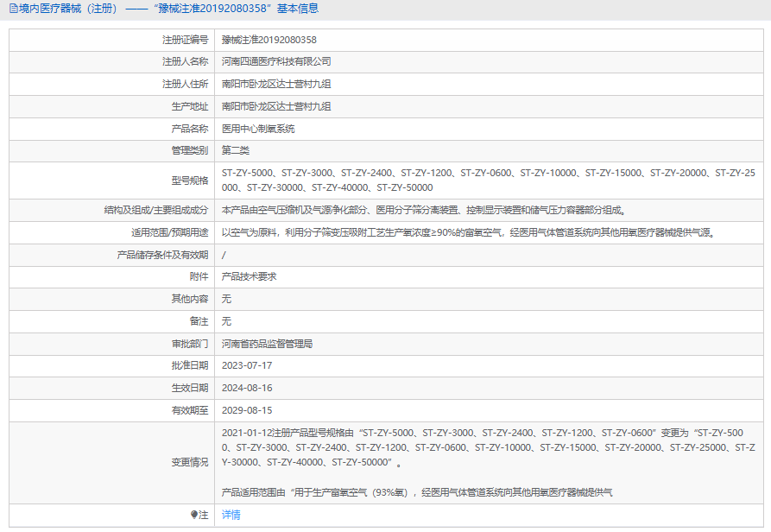Select registration number value 豫械注准20192080358
Screen dimensions: 771x532
click(269, 40)
